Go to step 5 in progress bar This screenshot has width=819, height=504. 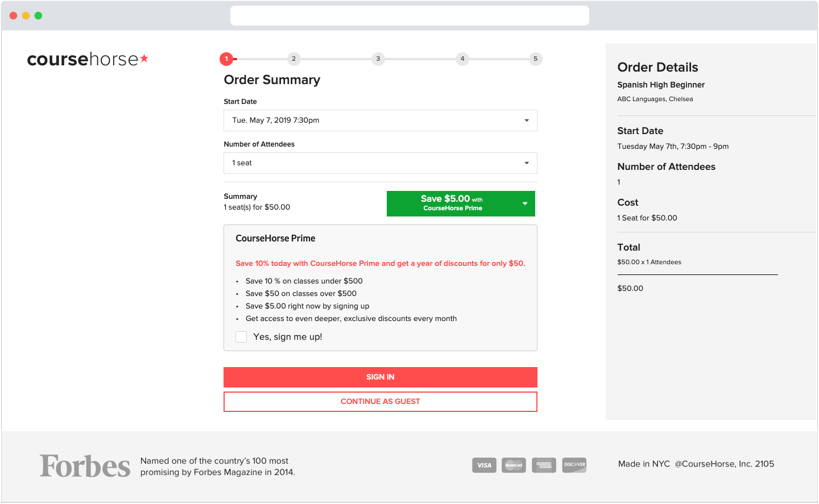point(535,59)
